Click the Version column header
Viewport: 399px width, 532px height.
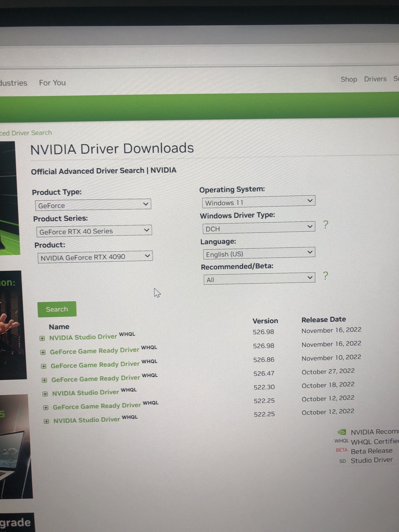click(265, 321)
